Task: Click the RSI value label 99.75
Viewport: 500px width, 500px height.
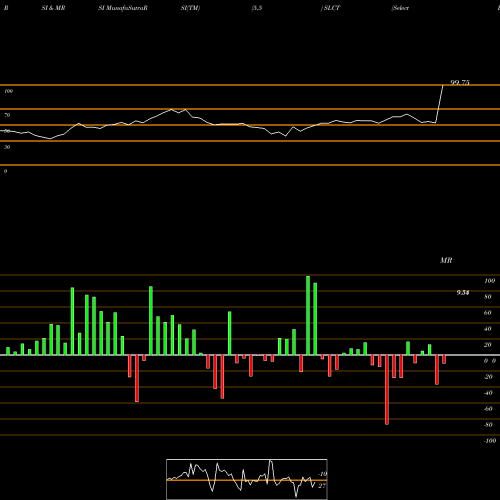Action: coord(460,83)
